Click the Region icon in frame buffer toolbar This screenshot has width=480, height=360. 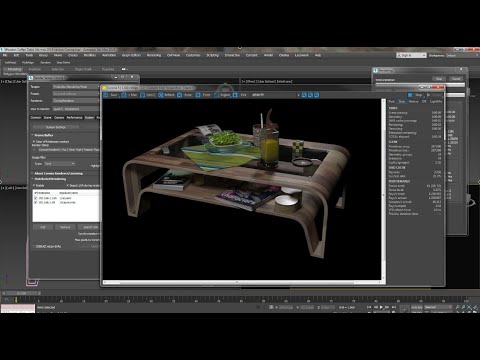pyautogui.click(x=216, y=95)
